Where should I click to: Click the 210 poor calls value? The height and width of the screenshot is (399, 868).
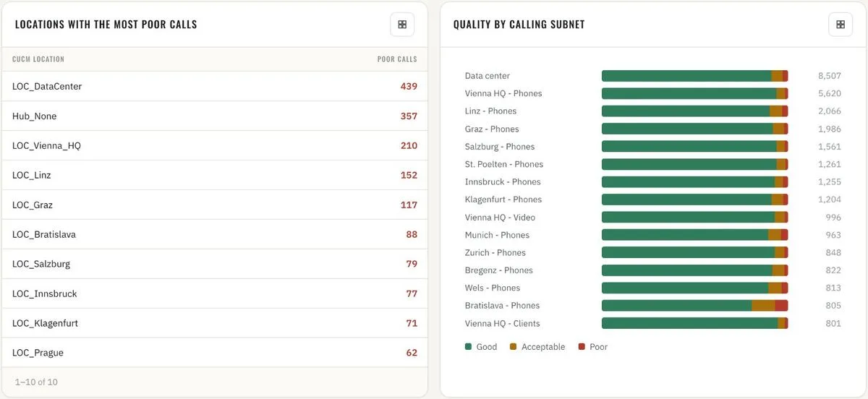point(409,145)
